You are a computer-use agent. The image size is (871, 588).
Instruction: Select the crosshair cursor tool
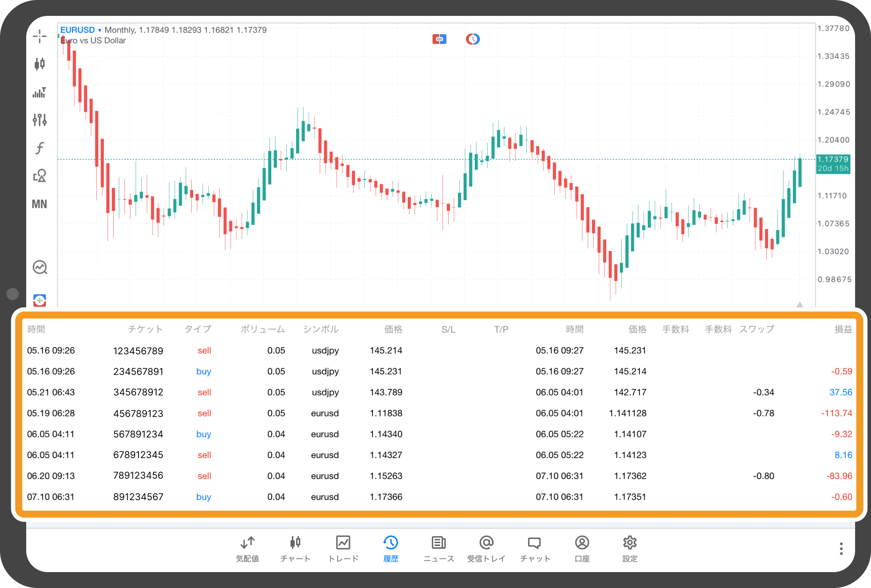[x=40, y=36]
